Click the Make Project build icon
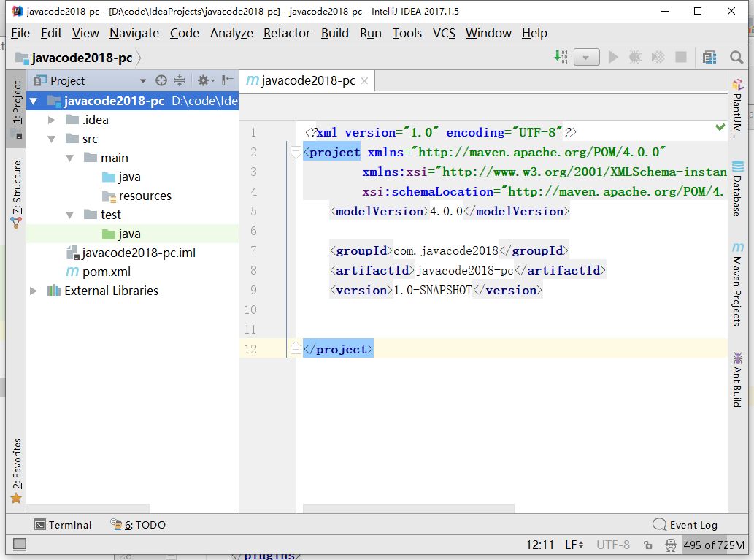 click(560, 57)
